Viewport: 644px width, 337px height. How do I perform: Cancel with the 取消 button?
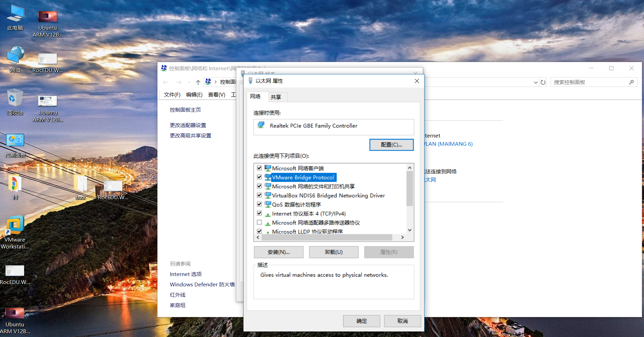402,321
